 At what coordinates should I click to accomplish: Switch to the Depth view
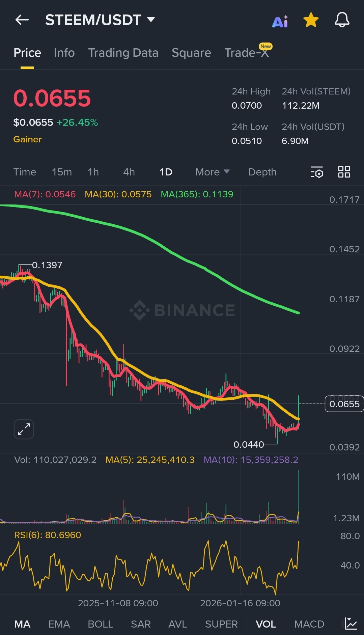click(x=262, y=172)
